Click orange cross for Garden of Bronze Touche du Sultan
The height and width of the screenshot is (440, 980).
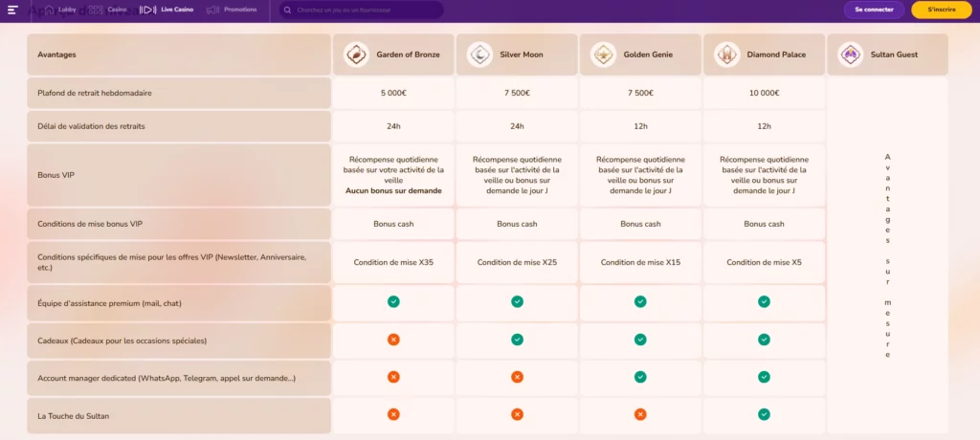[393, 414]
